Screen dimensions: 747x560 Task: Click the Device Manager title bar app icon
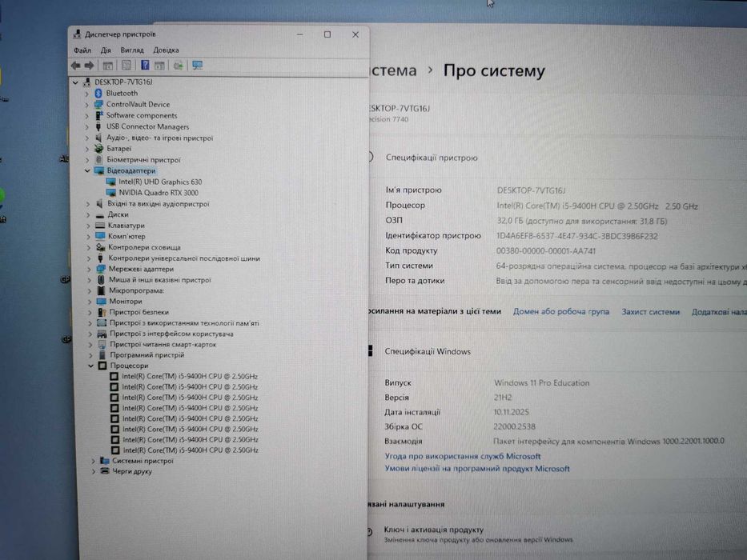77,34
